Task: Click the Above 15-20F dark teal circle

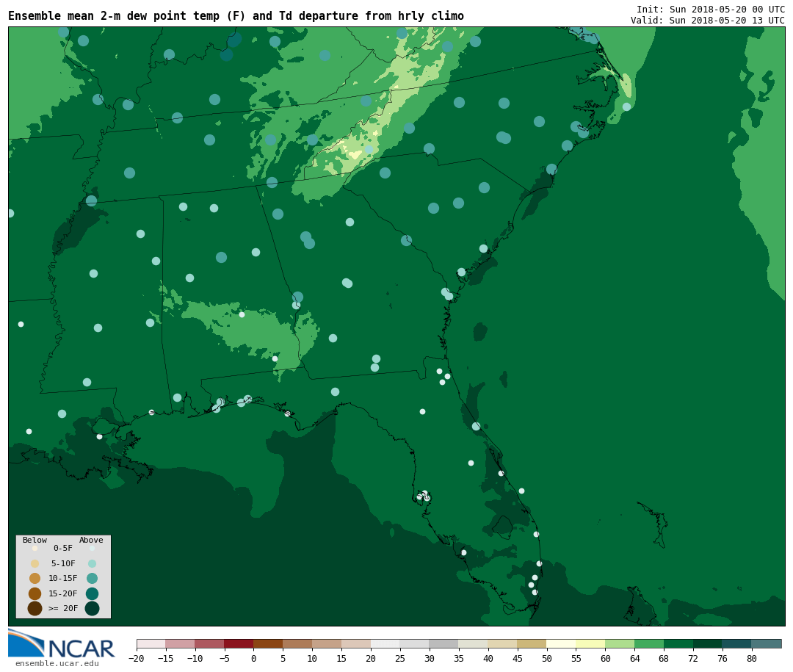Action: click(x=92, y=593)
